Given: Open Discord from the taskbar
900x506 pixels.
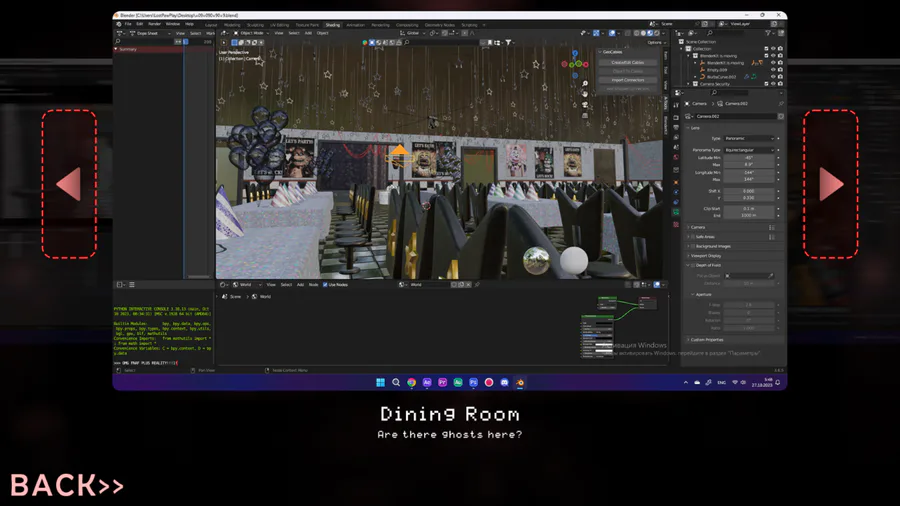Looking at the screenshot, I should pos(505,382).
